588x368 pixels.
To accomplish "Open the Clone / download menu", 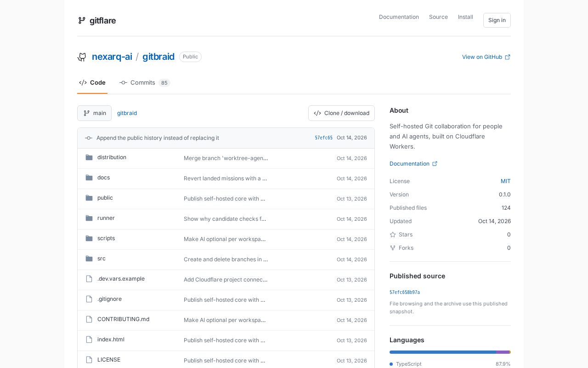I will 341,113.
